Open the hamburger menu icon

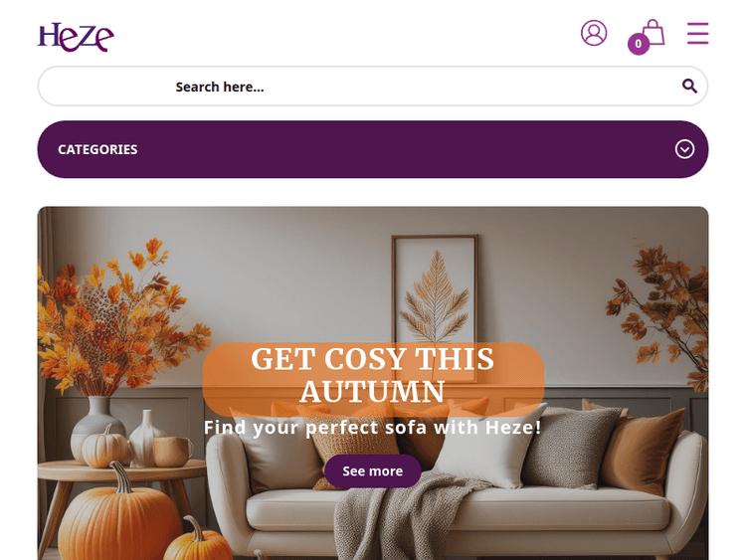coord(697,33)
